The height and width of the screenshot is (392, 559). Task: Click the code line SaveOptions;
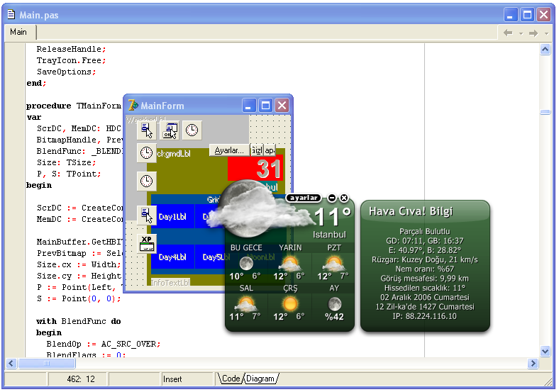(67, 72)
